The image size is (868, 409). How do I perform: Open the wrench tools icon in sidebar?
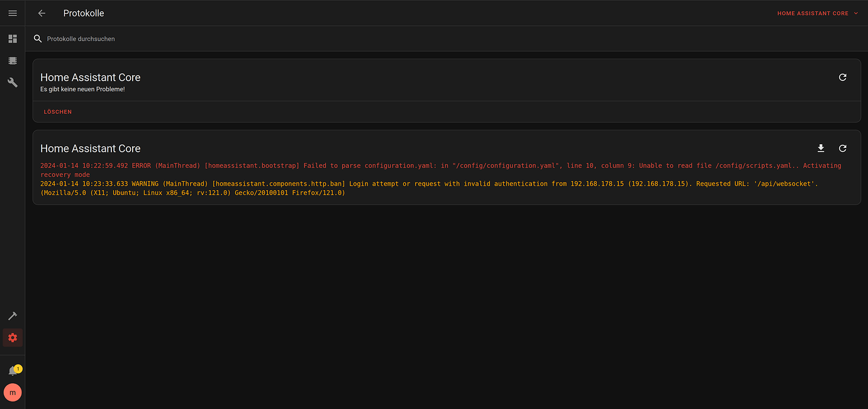(13, 82)
